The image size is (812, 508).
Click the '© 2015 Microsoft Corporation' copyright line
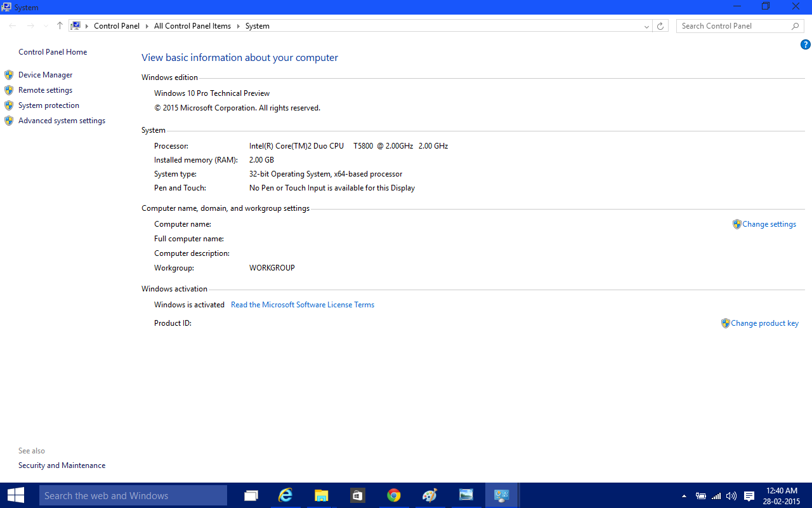tap(237, 108)
